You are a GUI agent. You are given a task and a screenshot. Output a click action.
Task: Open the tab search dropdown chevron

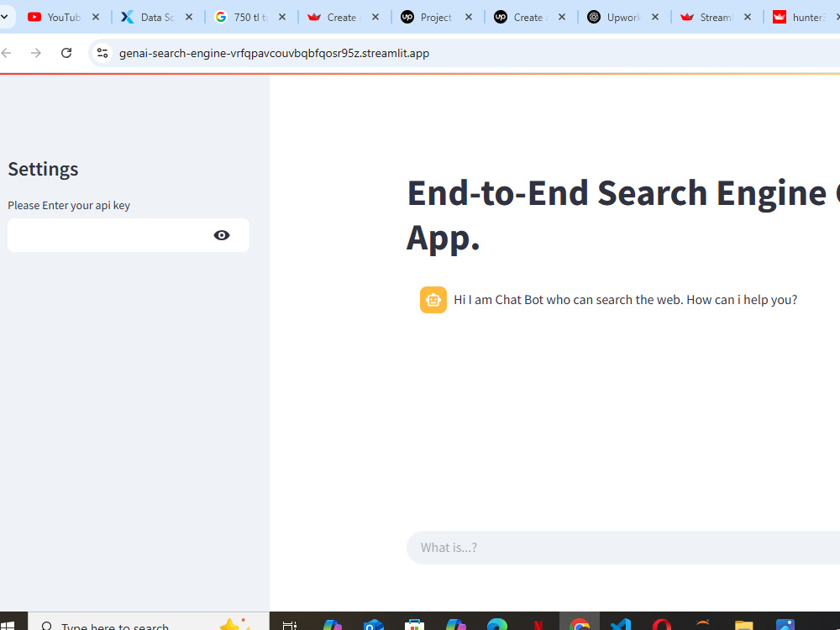(5, 17)
